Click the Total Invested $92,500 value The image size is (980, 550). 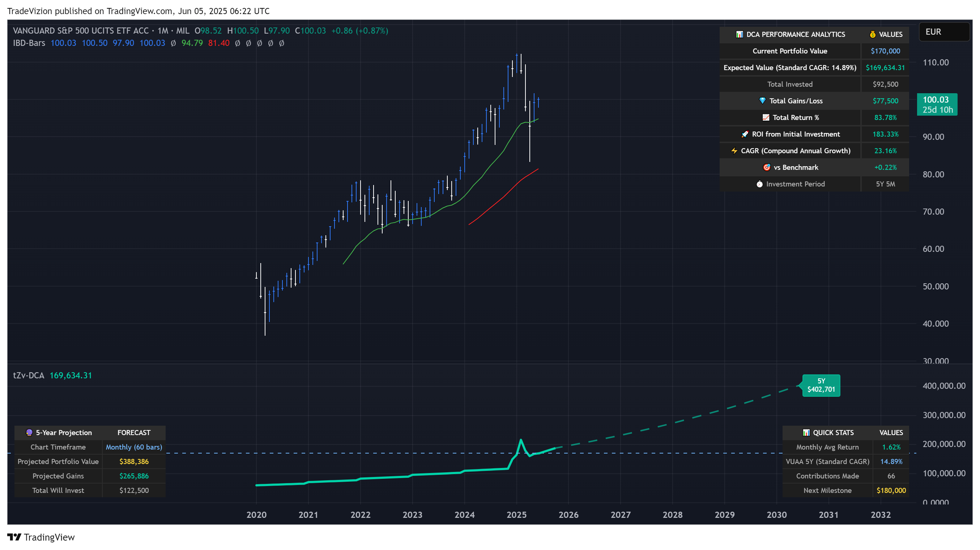pos(885,85)
